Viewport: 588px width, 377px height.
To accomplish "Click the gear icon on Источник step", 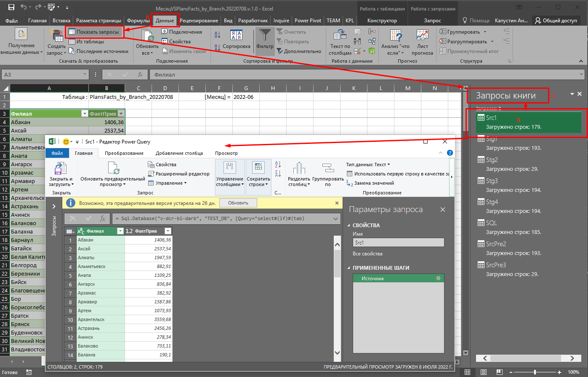I will coord(438,279).
